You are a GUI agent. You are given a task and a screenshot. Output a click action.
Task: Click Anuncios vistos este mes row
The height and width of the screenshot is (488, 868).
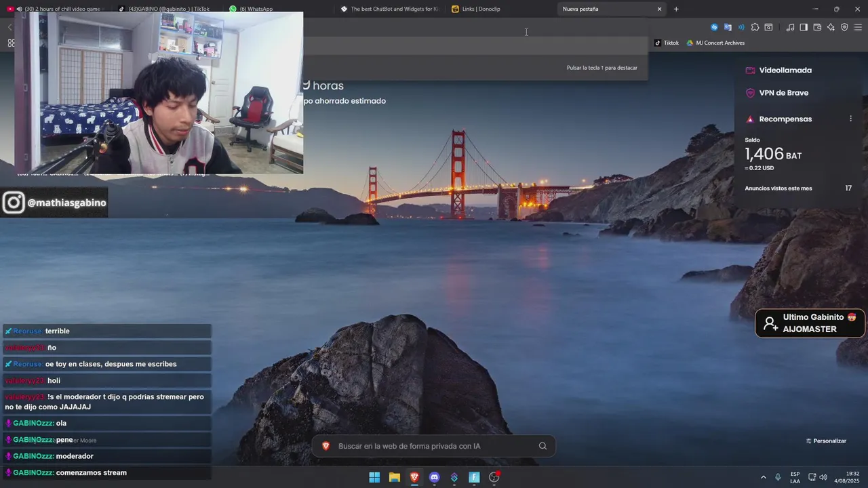pos(798,188)
